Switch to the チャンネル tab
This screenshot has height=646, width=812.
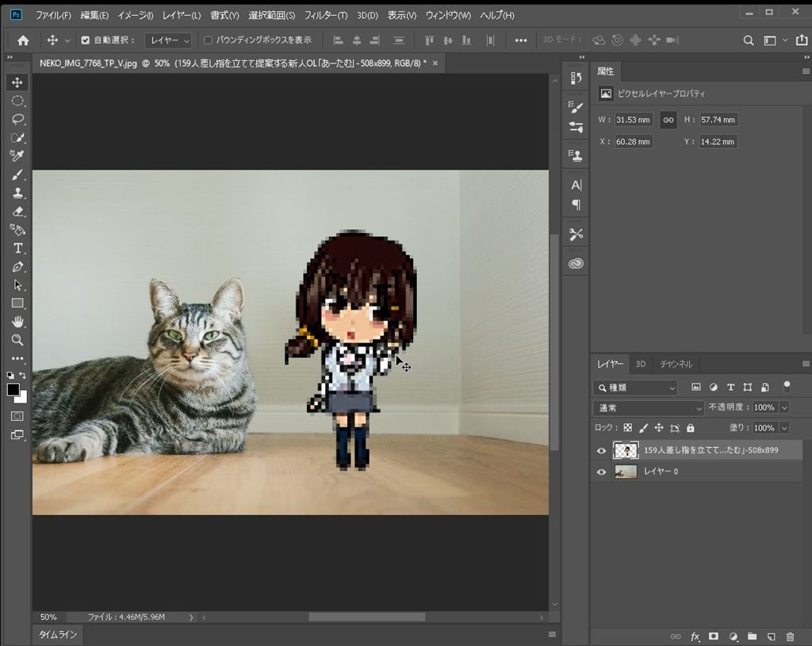point(676,364)
